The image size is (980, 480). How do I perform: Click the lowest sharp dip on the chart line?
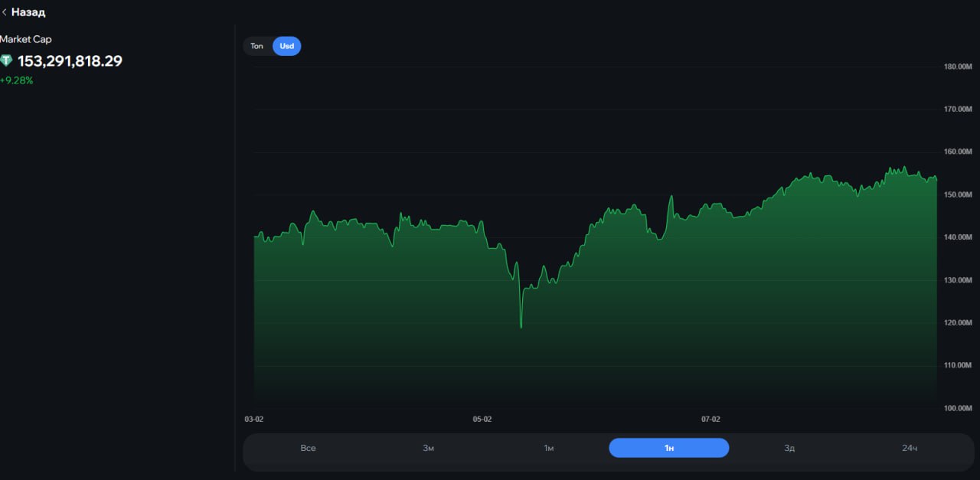pos(521,327)
